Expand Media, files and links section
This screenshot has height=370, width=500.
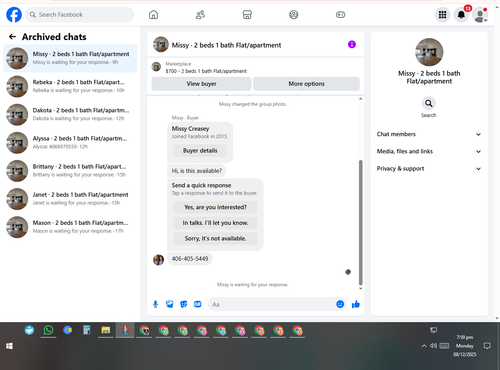pos(429,151)
